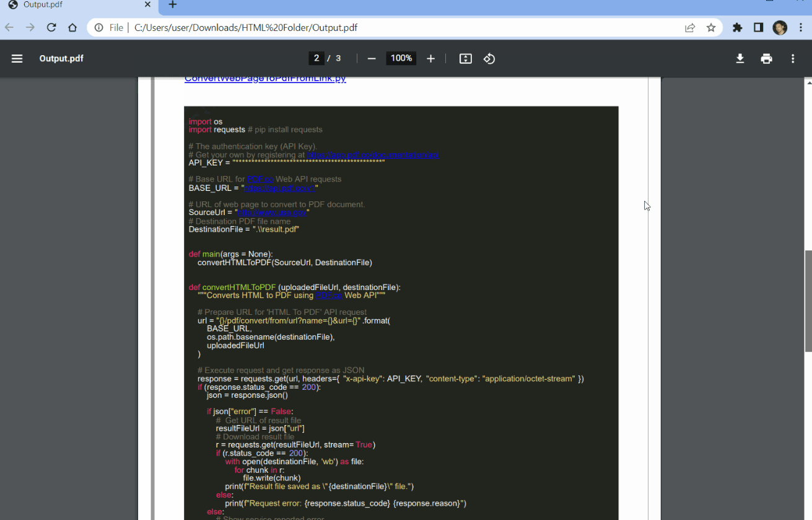Zoom out using the minus button
The height and width of the screenshot is (520, 812).
pyautogui.click(x=372, y=58)
